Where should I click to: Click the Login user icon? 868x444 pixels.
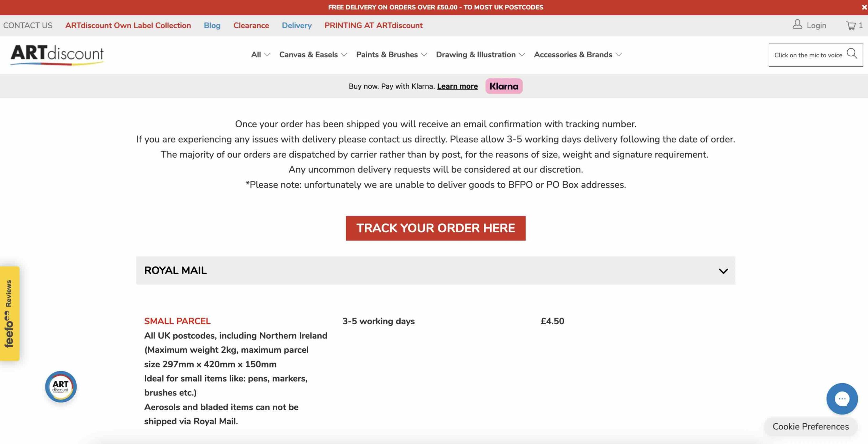(x=797, y=24)
